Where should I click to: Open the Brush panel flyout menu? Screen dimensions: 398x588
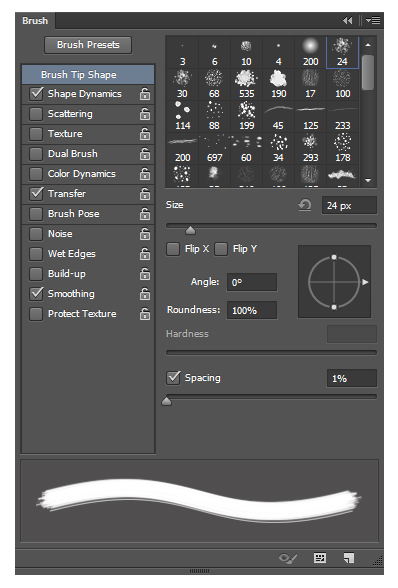pos(373,21)
